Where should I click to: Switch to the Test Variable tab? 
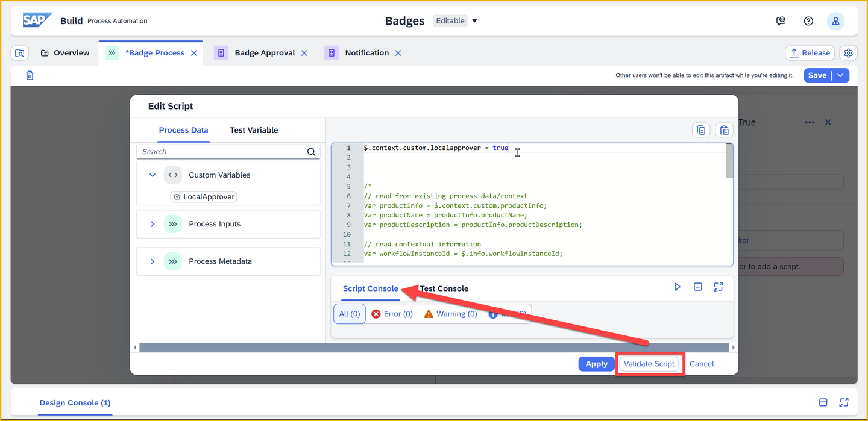[x=254, y=130]
